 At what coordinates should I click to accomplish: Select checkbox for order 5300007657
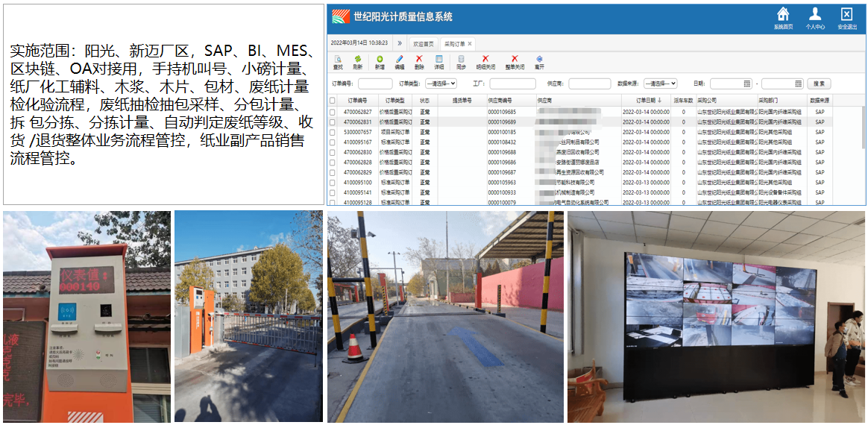(x=333, y=132)
